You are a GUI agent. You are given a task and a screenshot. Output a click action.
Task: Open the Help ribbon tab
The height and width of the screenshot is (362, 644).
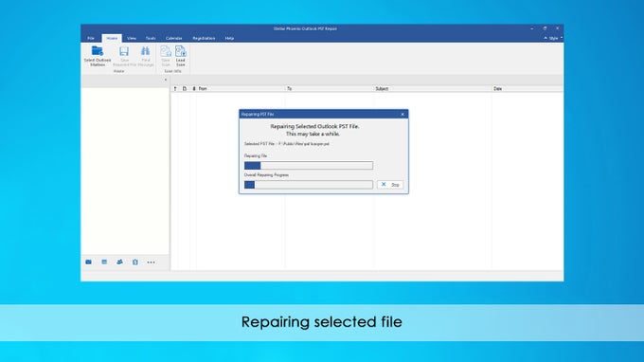pyautogui.click(x=229, y=38)
